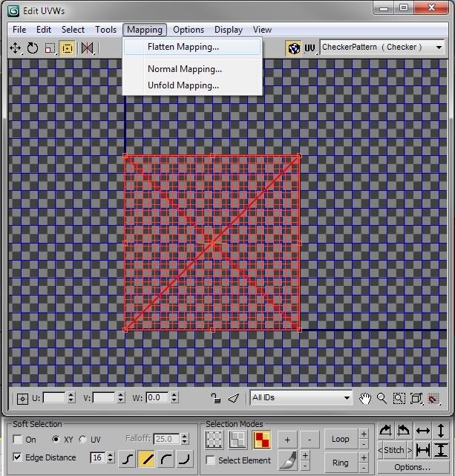Image resolution: width=455 pixels, height=476 pixels.
Task: Enable Soft Selection On checkbox
Action: pos(18,440)
